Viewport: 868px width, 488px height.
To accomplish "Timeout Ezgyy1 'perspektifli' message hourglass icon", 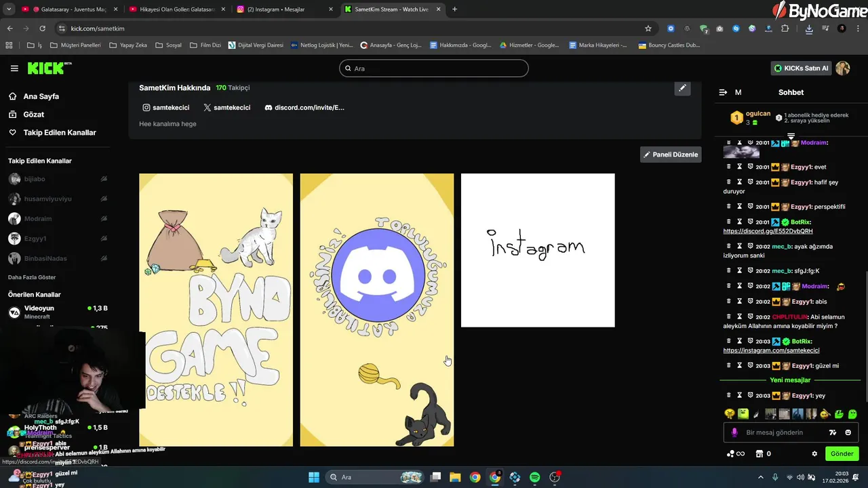I will (740, 207).
